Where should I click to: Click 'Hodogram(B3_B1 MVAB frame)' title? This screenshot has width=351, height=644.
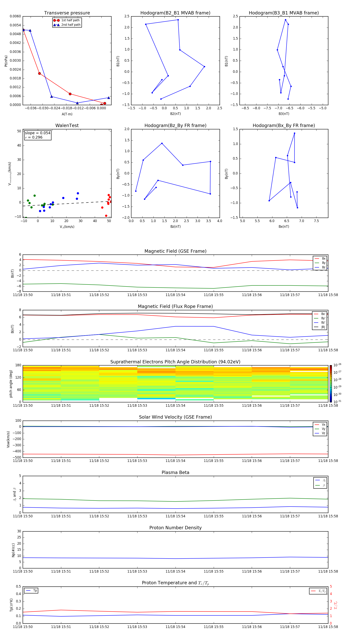284,13
